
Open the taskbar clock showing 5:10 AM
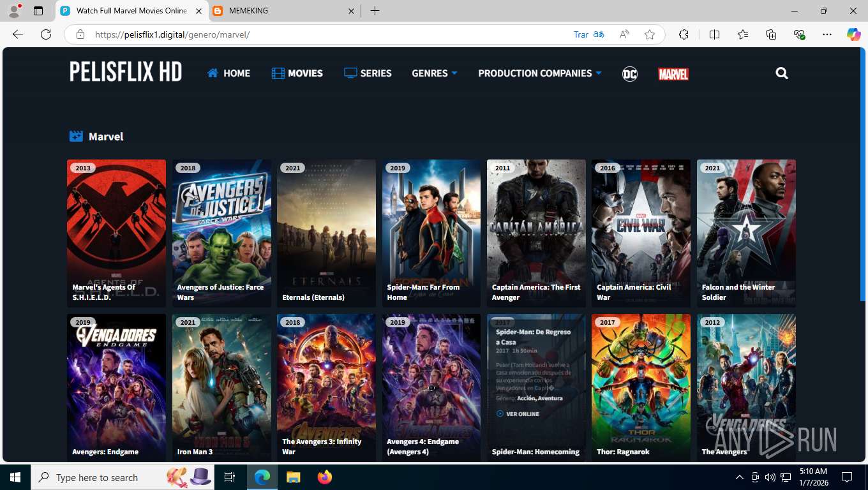click(x=813, y=477)
